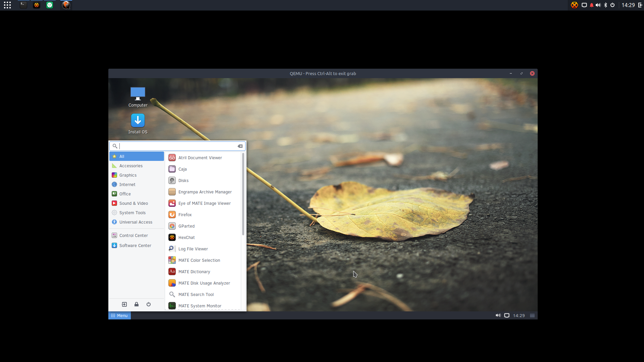Select the All category
This screenshot has width=644, height=362.
(x=137, y=157)
